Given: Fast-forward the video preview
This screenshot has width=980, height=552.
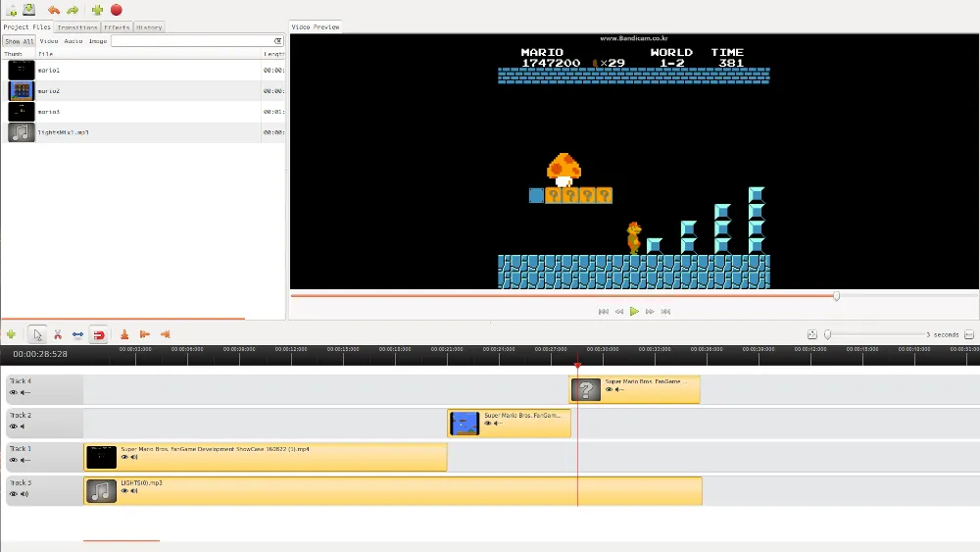Looking at the screenshot, I should (x=650, y=312).
